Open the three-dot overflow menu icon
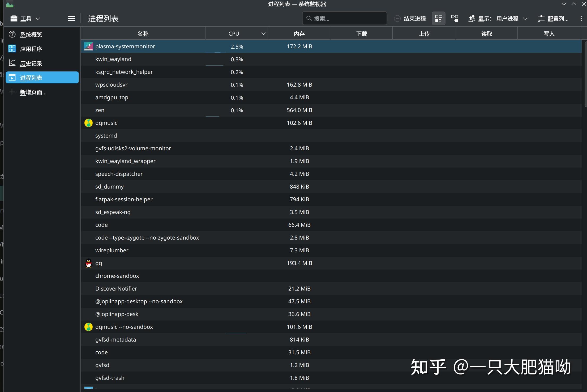Image resolution: width=587 pixels, height=392 pixels. tap(581, 18)
